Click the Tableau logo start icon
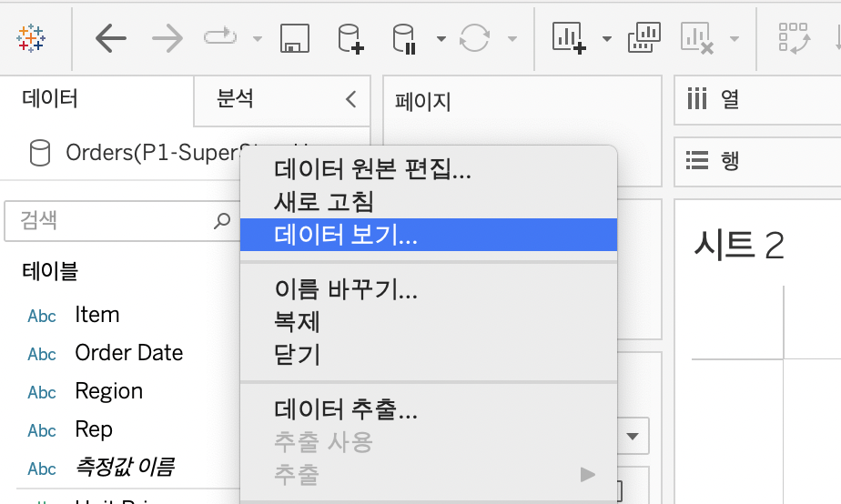841x504 pixels. [x=31, y=38]
